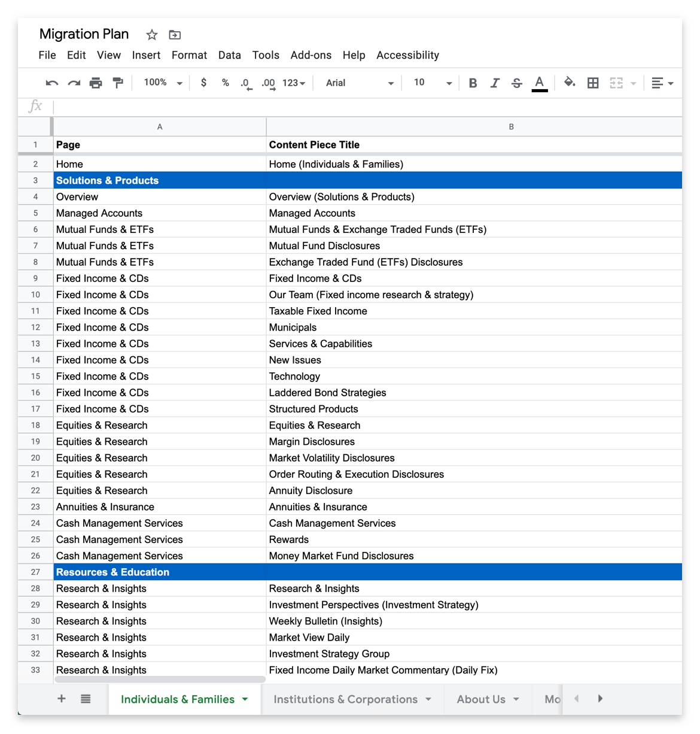Image resolution: width=700 pixels, height=734 pixels.
Task: Move document with folder icon
Action: pos(175,35)
